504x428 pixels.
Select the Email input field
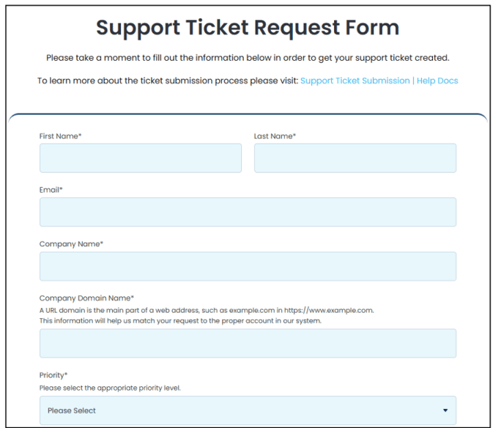[x=248, y=212]
